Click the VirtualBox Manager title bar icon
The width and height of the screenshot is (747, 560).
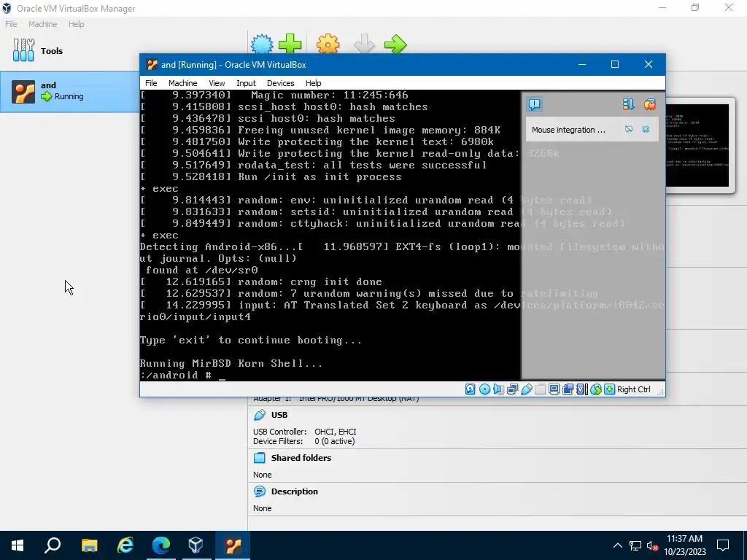(x=7, y=8)
